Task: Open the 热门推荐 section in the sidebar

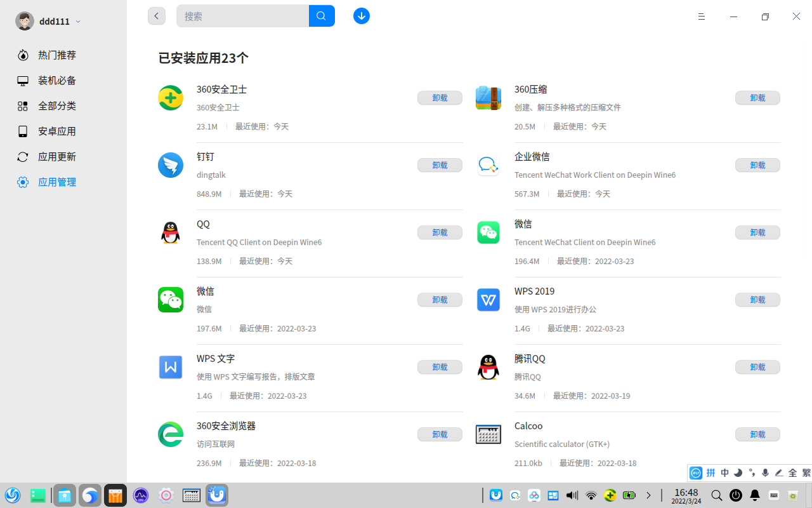Action: [x=57, y=55]
